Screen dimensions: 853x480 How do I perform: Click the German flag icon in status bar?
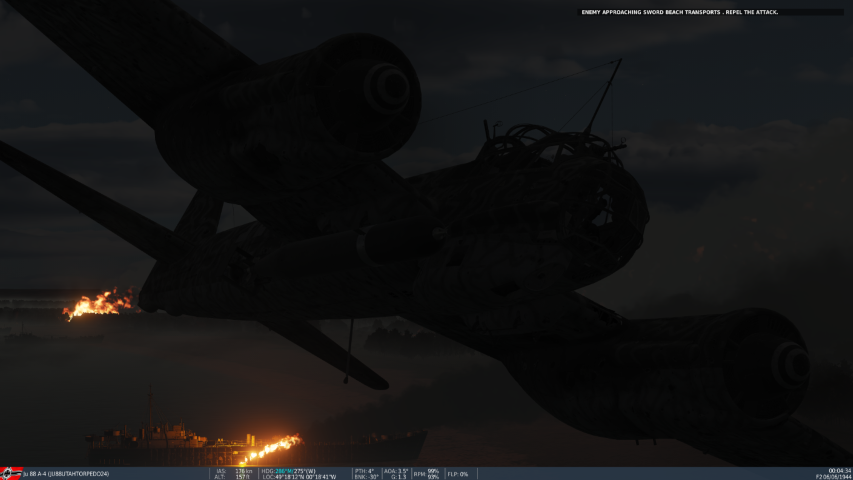click(x=11, y=473)
